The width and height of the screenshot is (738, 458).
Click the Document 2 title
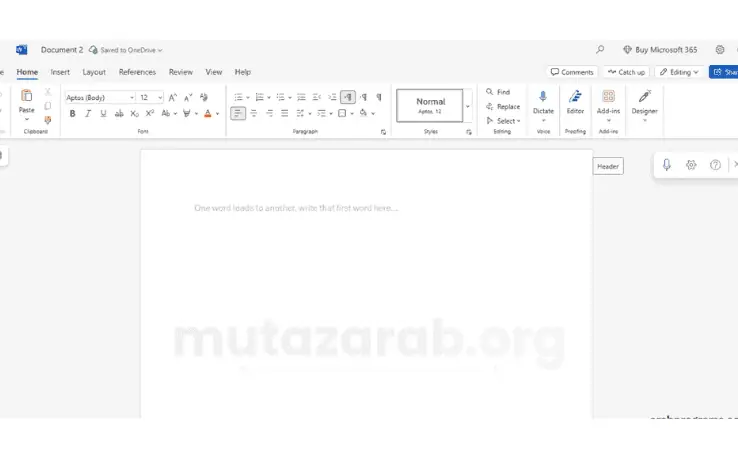(x=62, y=50)
